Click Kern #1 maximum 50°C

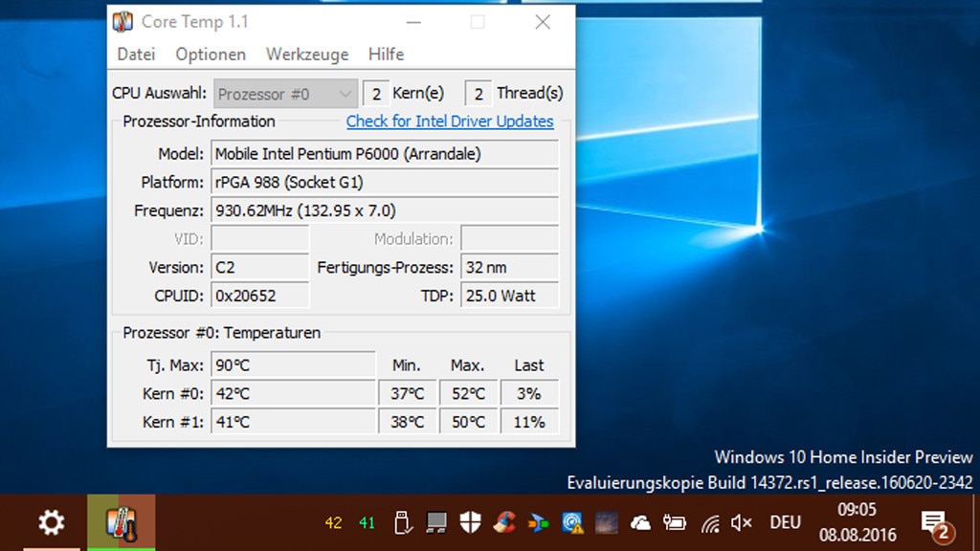click(468, 422)
